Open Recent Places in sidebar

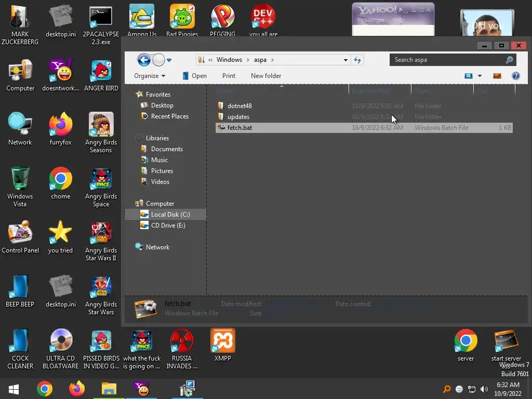click(x=170, y=116)
